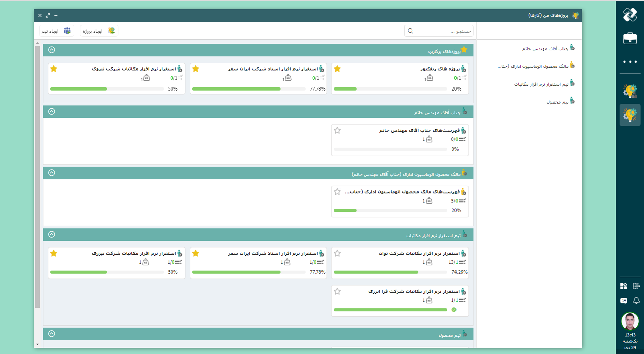Click the three-dots more menu in sidebar
The width and height of the screenshot is (644, 354).
[x=630, y=62]
